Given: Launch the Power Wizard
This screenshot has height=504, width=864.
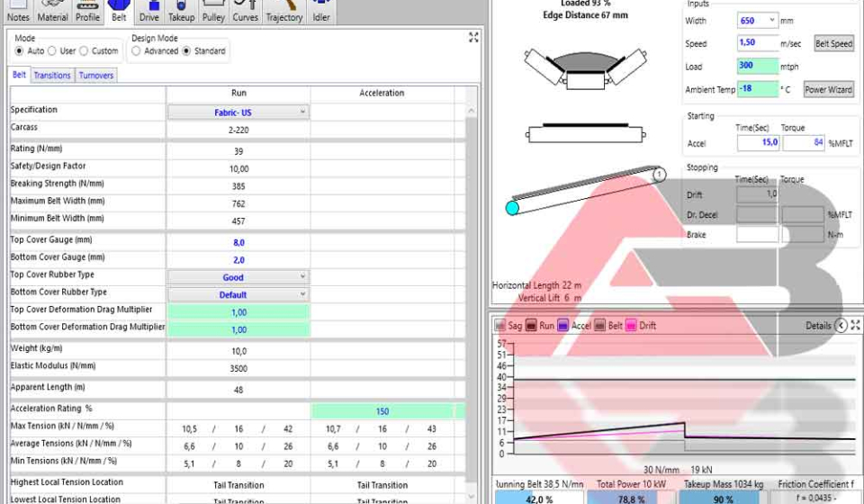Looking at the screenshot, I should pos(828,90).
